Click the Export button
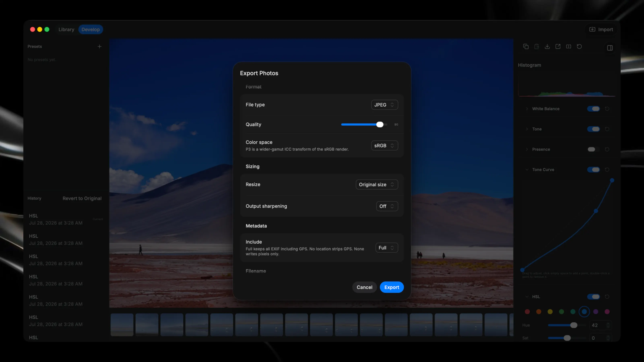This screenshot has width=644, height=362. coord(391,287)
